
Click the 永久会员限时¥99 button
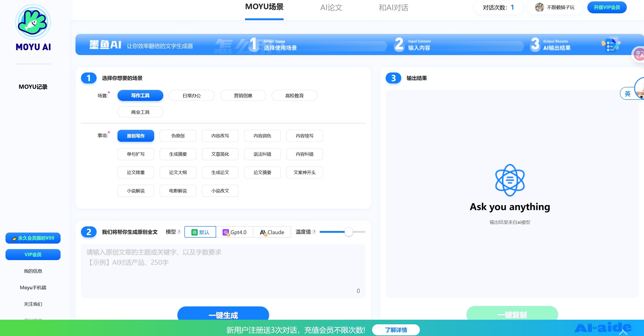click(x=33, y=238)
